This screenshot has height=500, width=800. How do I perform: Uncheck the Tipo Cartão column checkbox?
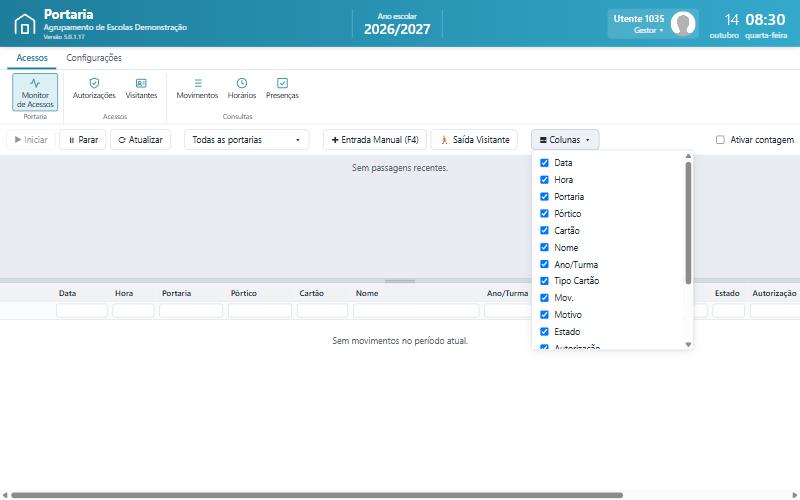[x=544, y=281]
